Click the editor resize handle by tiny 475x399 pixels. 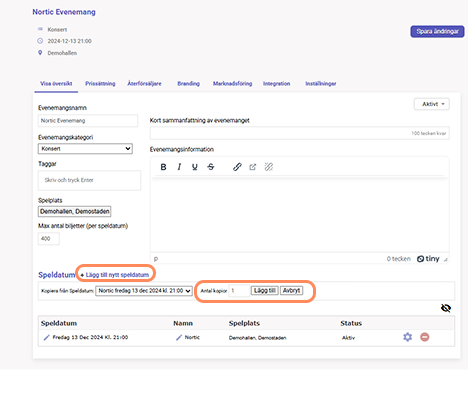446,259
